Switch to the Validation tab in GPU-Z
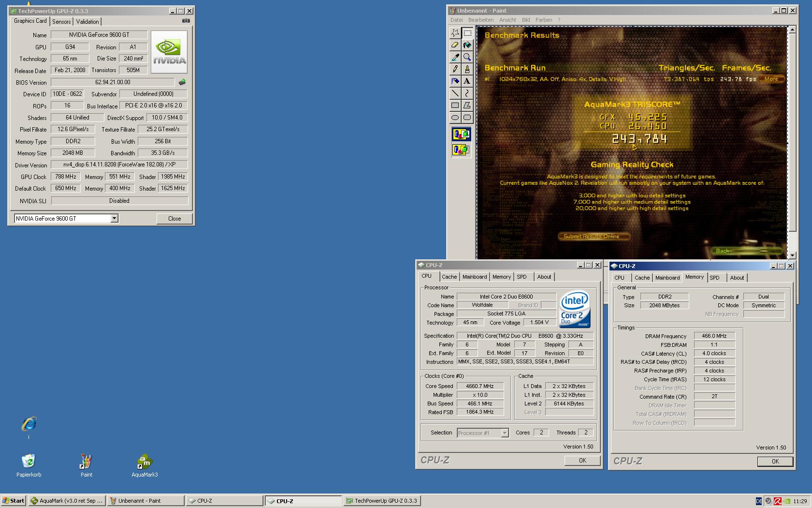 (87, 22)
